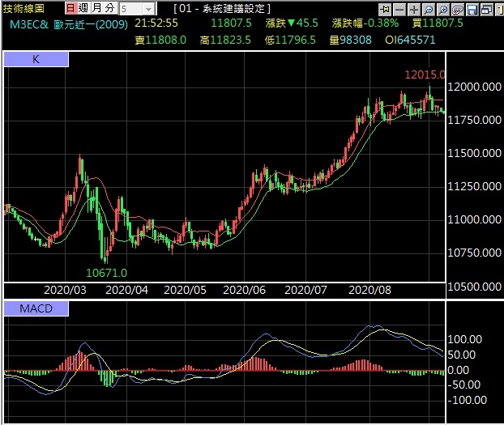Click the quote time 21:52:55
Viewport: 504px width, 425px height.
(156, 23)
